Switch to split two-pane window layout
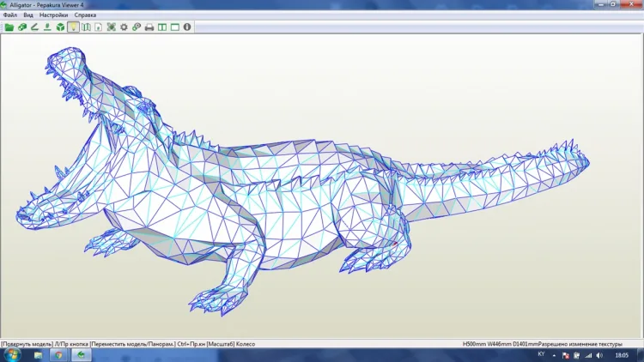This screenshot has height=362, width=644. (x=162, y=27)
